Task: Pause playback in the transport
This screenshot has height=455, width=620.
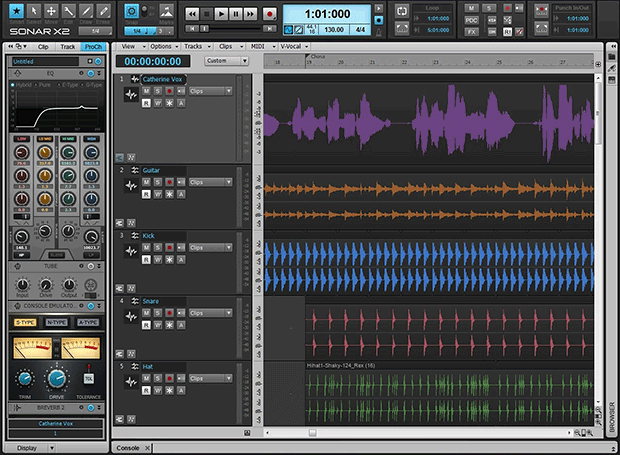Action: tap(236, 14)
